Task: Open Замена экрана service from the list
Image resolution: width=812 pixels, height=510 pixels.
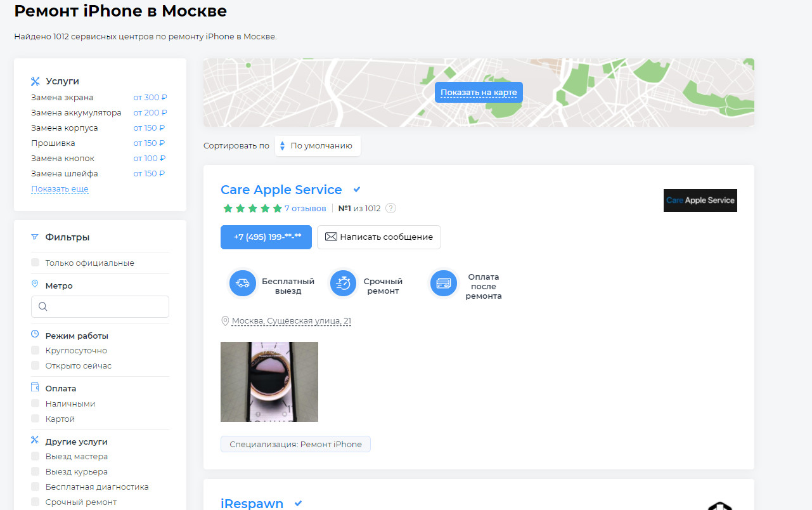Action: [x=62, y=98]
